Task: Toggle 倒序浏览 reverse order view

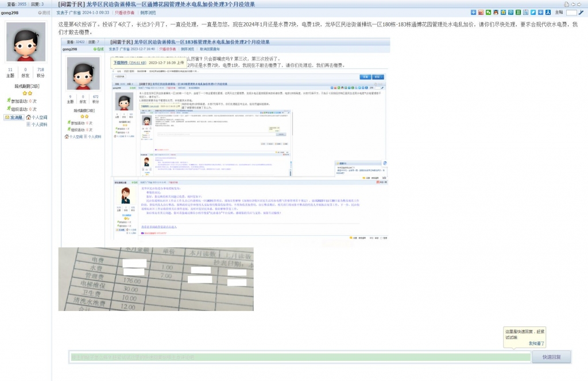Action: 148,12
